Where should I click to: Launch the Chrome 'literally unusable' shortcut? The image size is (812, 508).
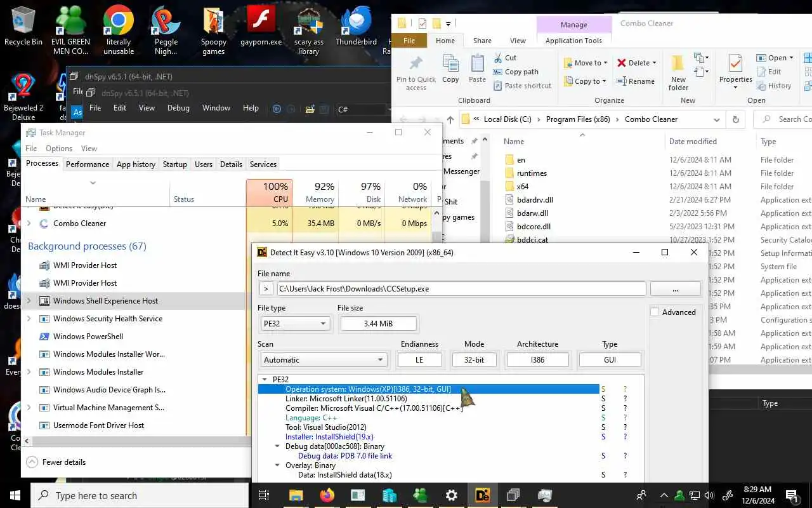coord(119,30)
